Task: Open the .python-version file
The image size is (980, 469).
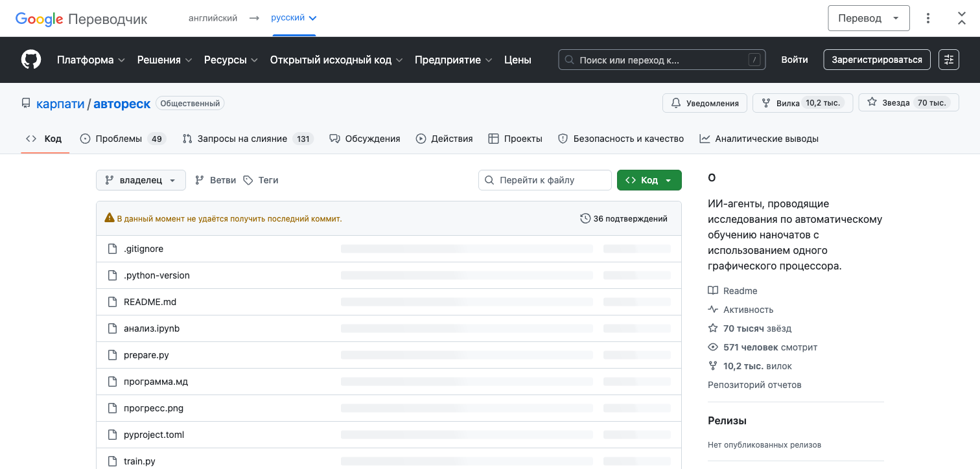Action: [x=157, y=275]
